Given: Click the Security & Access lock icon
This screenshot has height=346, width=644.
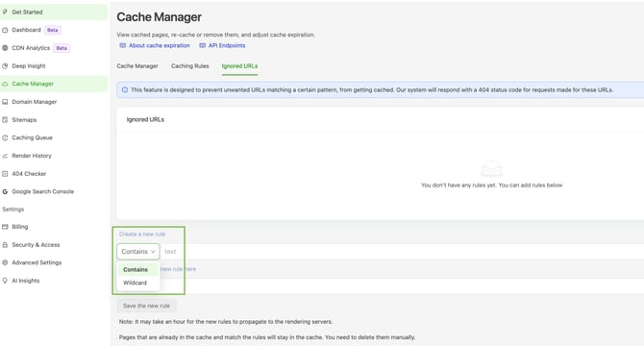Looking at the screenshot, I should (5, 245).
